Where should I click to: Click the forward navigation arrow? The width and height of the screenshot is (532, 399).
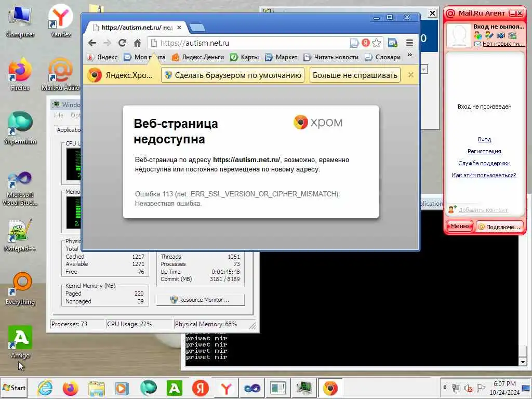tap(107, 43)
